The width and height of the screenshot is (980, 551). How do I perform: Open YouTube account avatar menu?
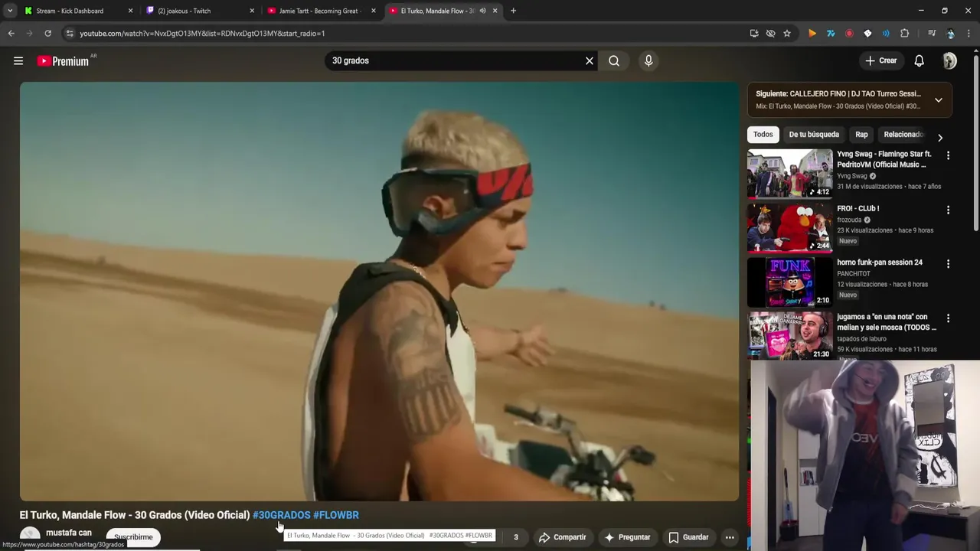pyautogui.click(x=949, y=60)
